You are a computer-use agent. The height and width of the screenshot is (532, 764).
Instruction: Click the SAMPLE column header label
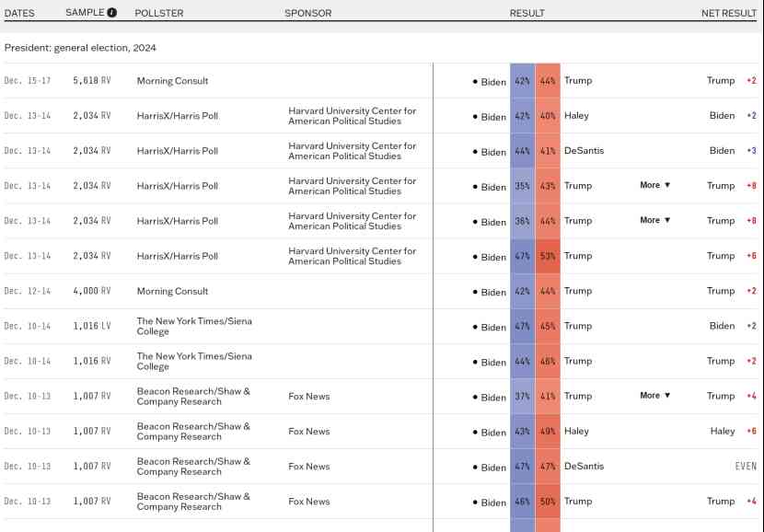85,13
